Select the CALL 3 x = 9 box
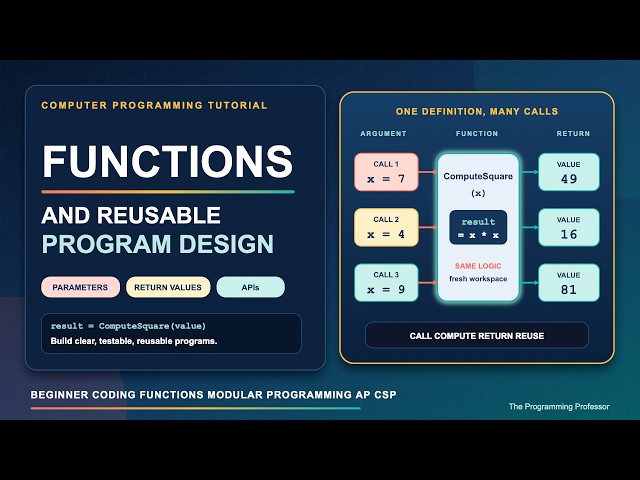This screenshot has width=640, height=480. pyautogui.click(x=386, y=282)
